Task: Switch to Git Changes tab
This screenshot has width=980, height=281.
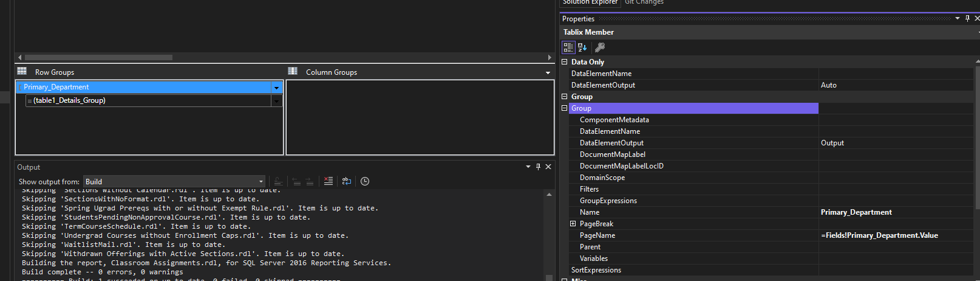Action: tap(644, 2)
